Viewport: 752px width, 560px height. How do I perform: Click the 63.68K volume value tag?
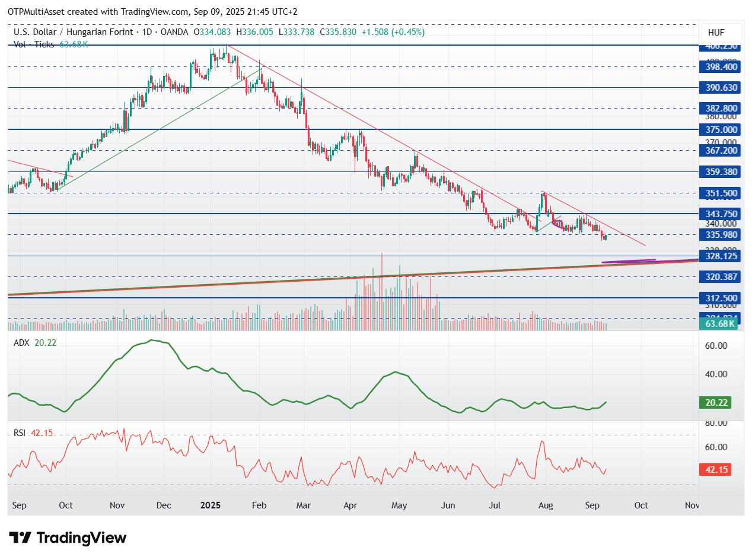[719, 323]
